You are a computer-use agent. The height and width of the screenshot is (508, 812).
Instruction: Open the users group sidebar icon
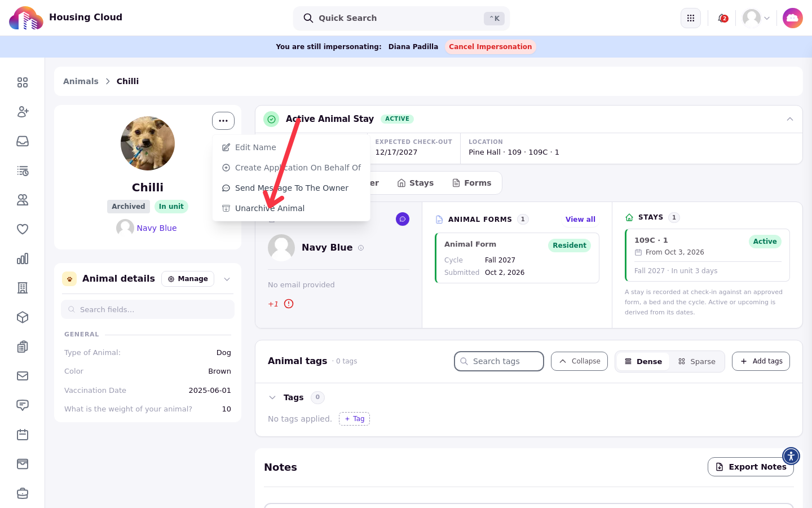pos(23,200)
